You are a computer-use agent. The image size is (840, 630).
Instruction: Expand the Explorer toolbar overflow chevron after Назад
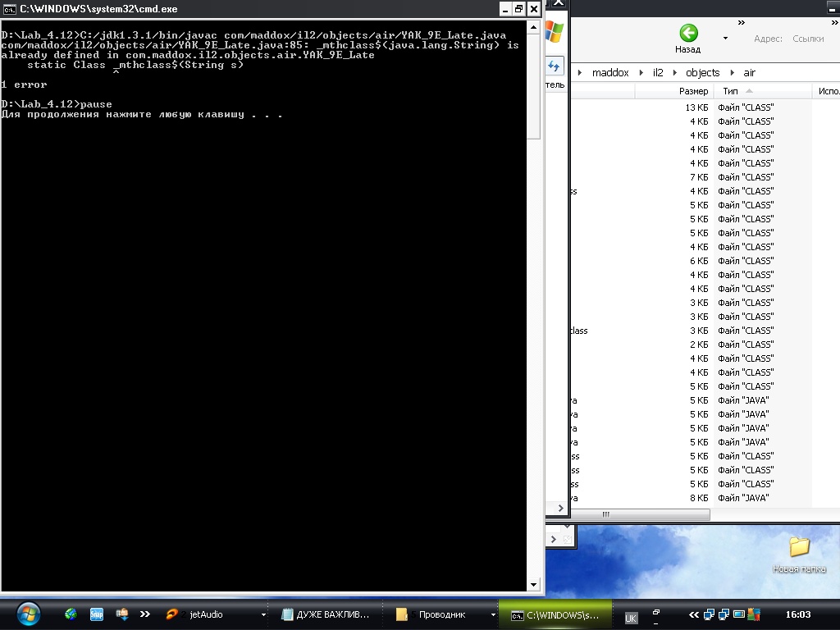742,22
